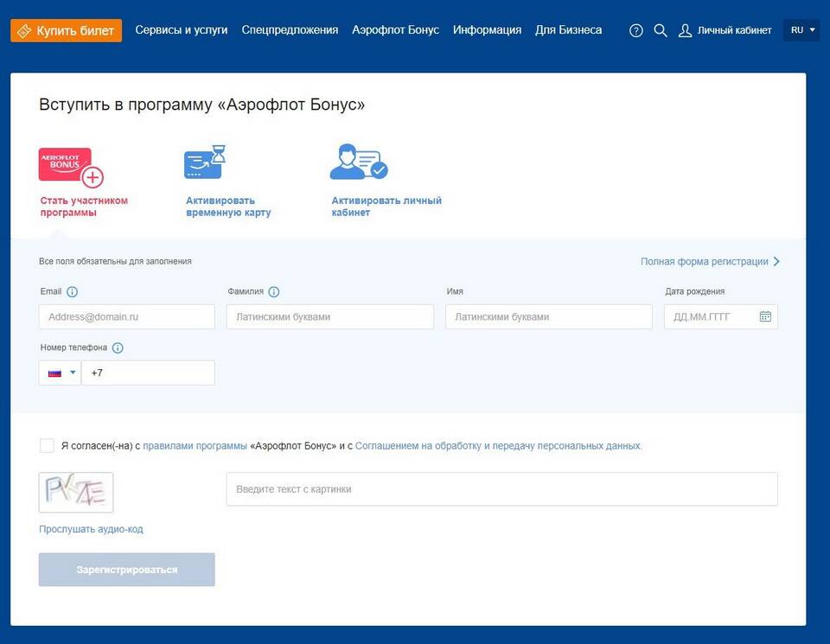Click the info icon next to Email
Screen dimensions: 830x644
pos(73,292)
